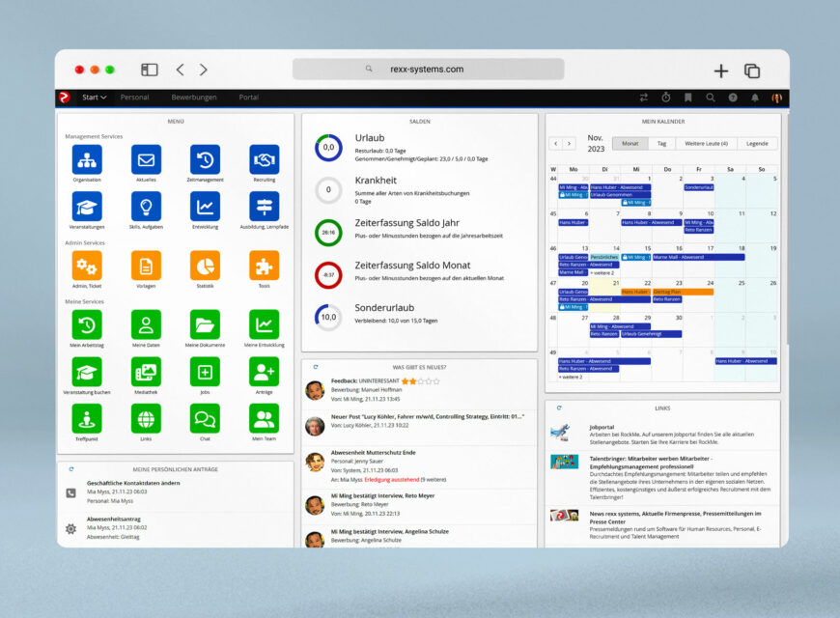Open Zeitmanagement from Management Services
Screen dimensions: 840x618
coord(205,159)
